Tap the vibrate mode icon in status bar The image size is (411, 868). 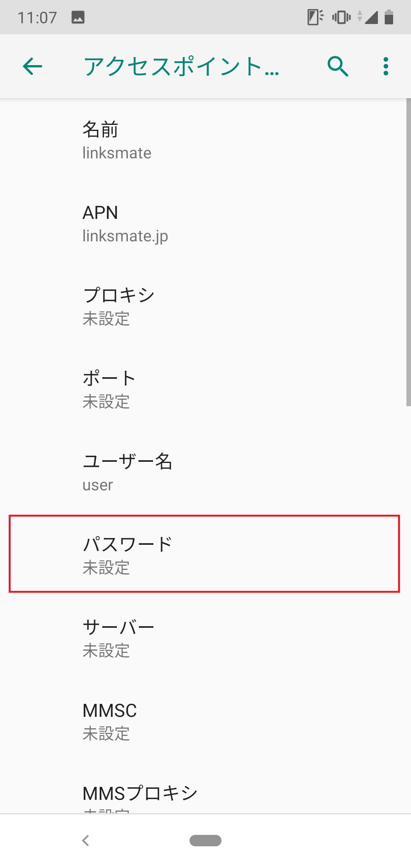(x=340, y=16)
